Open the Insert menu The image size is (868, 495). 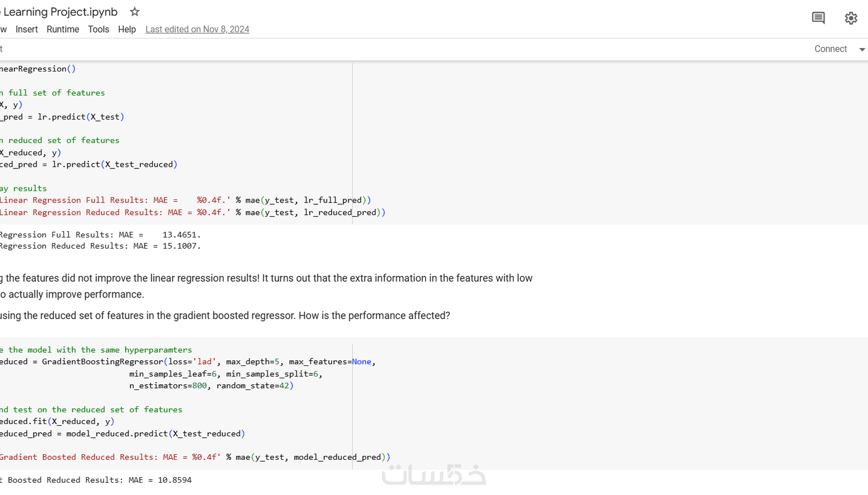point(27,30)
